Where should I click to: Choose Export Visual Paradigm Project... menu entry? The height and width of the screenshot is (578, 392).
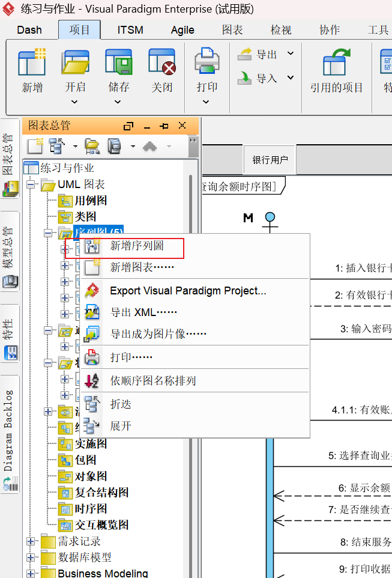(x=194, y=291)
